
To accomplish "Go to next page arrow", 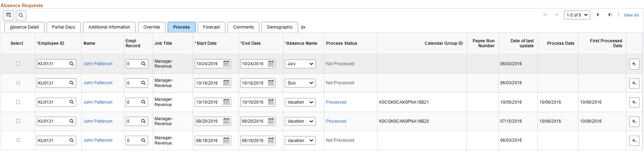I will (598, 15).
